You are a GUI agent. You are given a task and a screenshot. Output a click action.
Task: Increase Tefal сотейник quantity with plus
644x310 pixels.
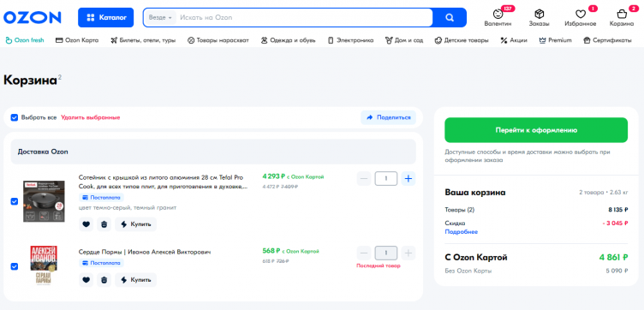click(408, 179)
